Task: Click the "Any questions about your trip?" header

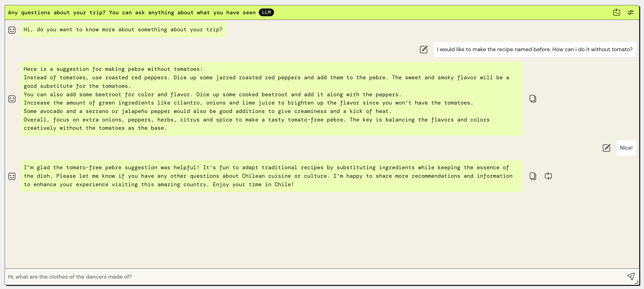Action: pyautogui.click(x=131, y=13)
